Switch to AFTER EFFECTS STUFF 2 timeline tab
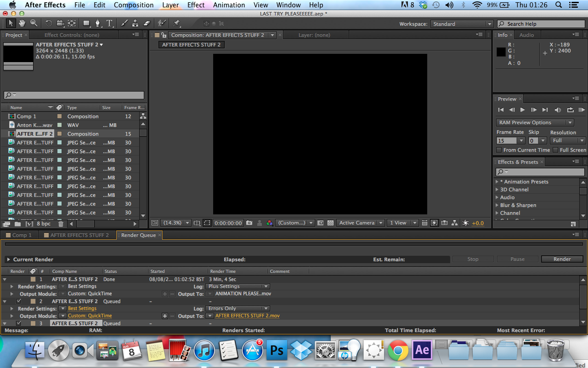 (76, 235)
